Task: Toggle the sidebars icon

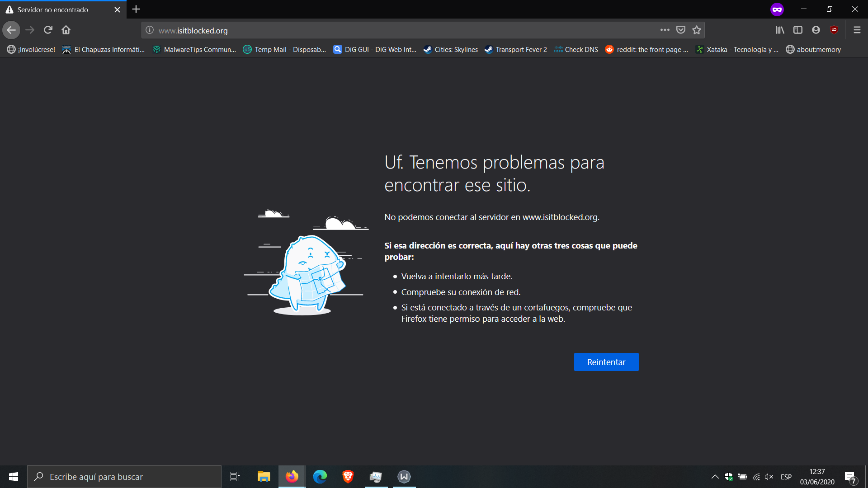Action: [798, 30]
